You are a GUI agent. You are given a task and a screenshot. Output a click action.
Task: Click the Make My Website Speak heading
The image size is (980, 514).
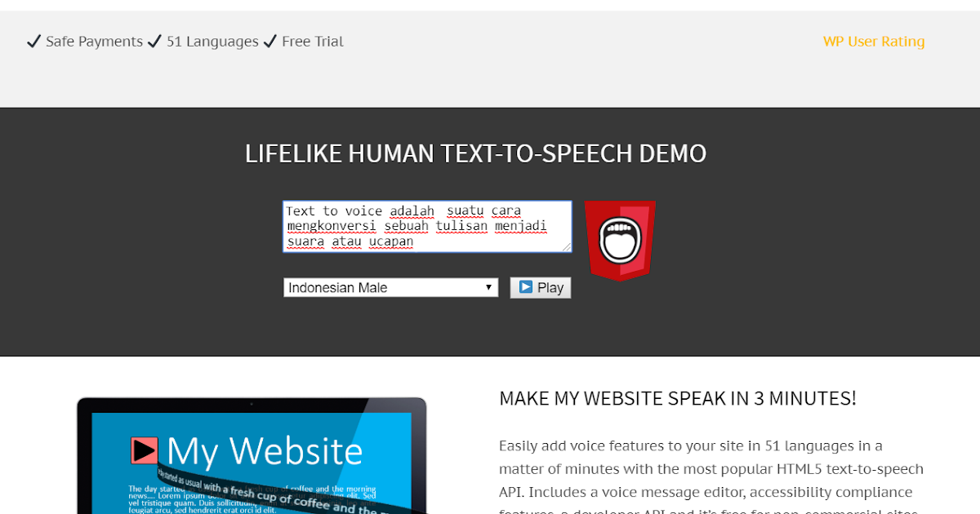[x=678, y=399]
